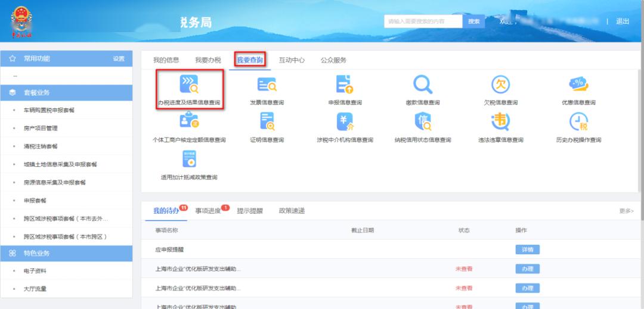This screenshot has width=644, height=309.
Task: Open the 发票信息查询 icon
Action: pyautogui.click(x=267, y=84)
